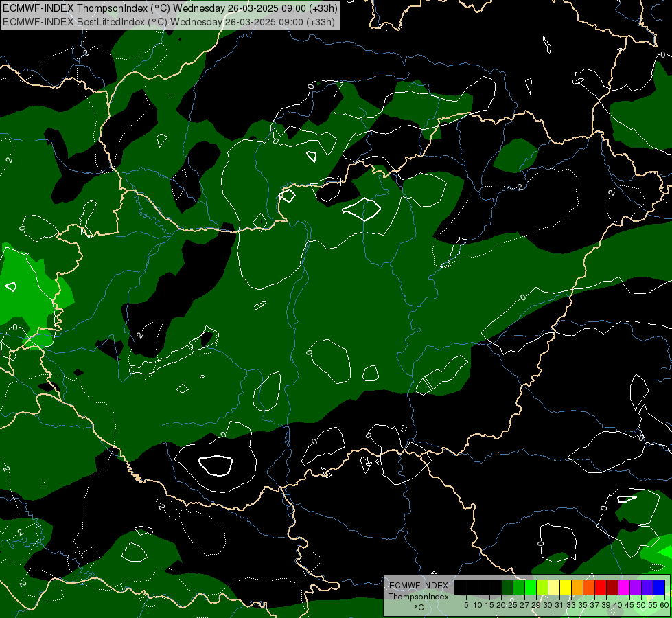This screenshot has width=672, height=618.
Task: Click the legend value '30'
Action: (x=548, y=605)
